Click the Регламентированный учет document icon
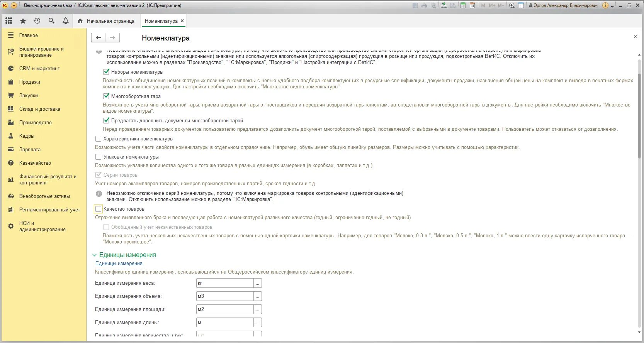644x343 pixels. [11, 210]
